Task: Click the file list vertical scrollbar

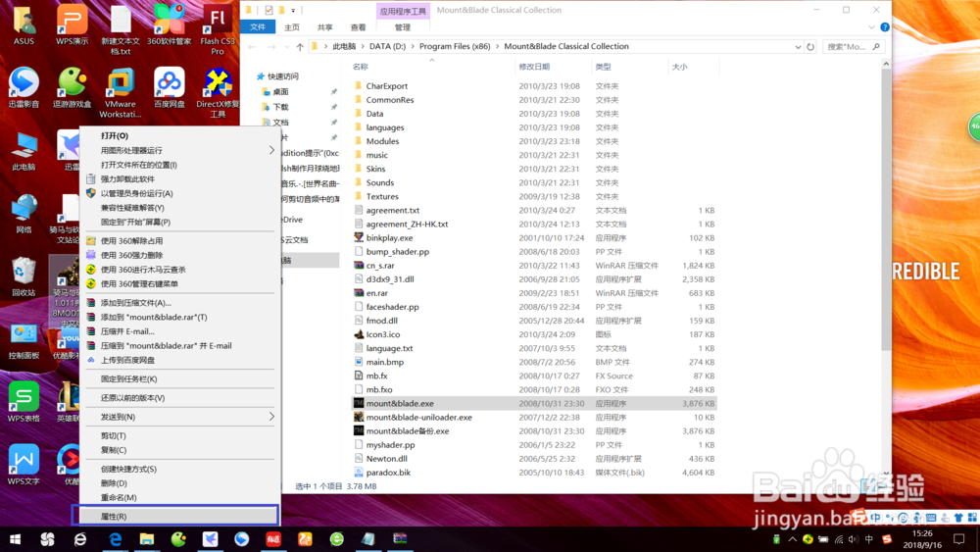Action: click(x=886, y=210)
